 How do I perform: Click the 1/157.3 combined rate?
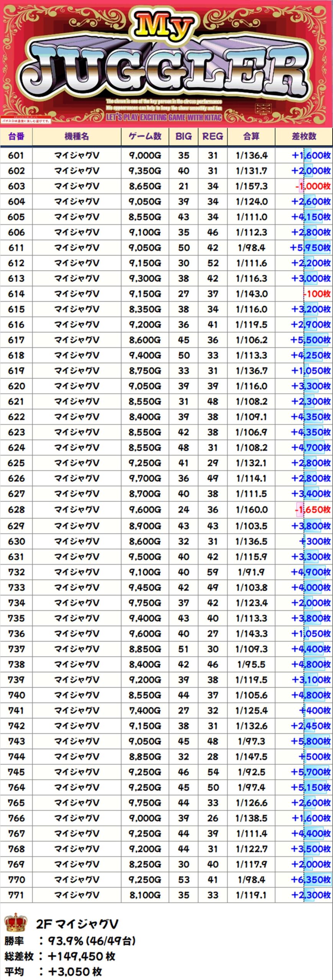(251, 186)
